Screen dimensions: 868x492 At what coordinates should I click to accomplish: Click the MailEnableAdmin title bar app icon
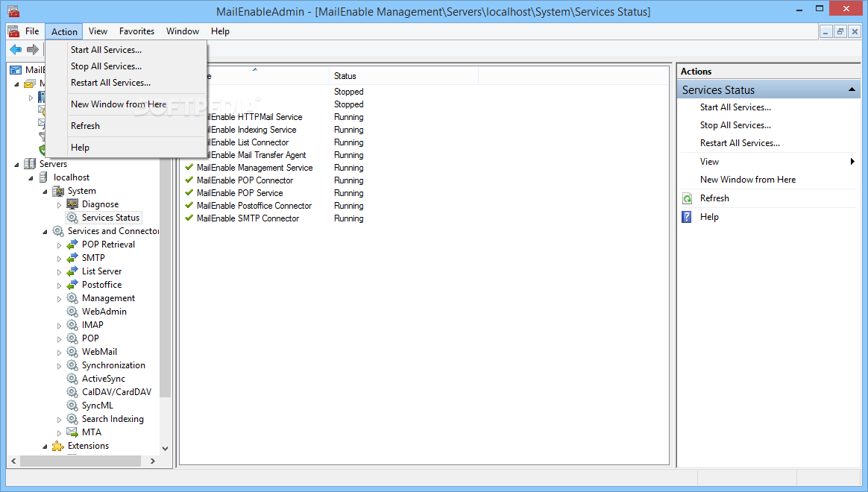(x=13, y=11)
